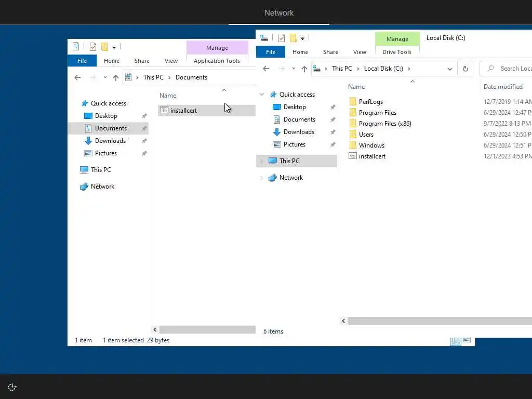Click the Search Local Disk field

click(x=506, y=69)
